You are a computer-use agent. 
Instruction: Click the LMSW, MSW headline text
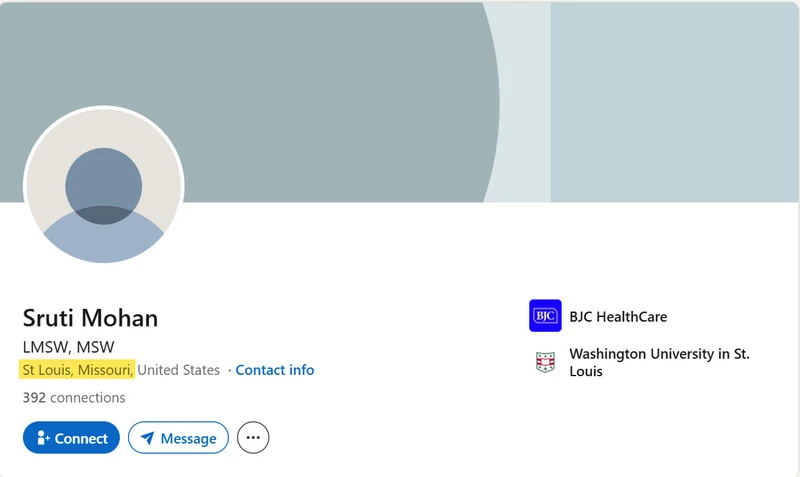[68, 347]
